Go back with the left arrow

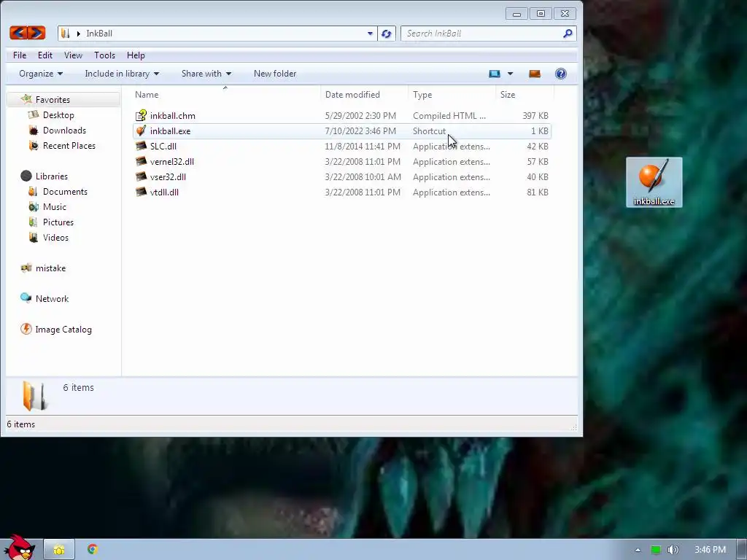(x=18, y=33)
